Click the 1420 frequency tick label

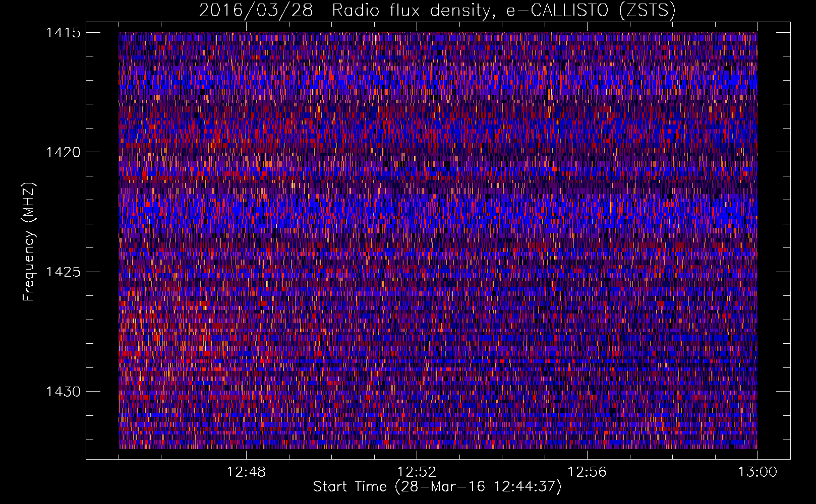[64, 152]
